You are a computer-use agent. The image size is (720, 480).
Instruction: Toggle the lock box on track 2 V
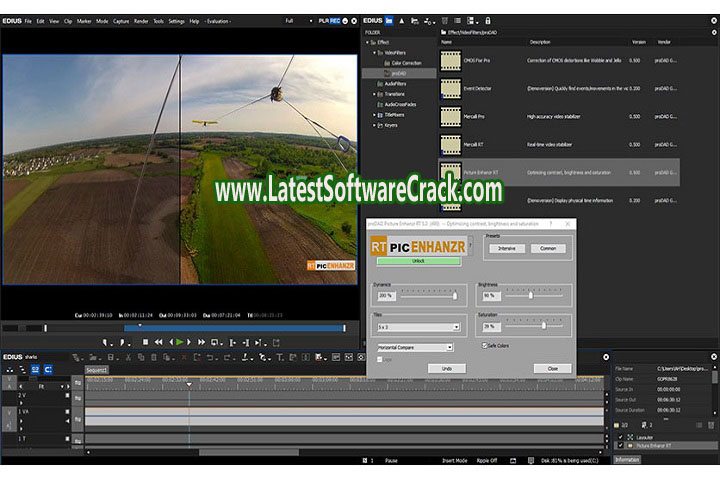[x=68, y=395]
